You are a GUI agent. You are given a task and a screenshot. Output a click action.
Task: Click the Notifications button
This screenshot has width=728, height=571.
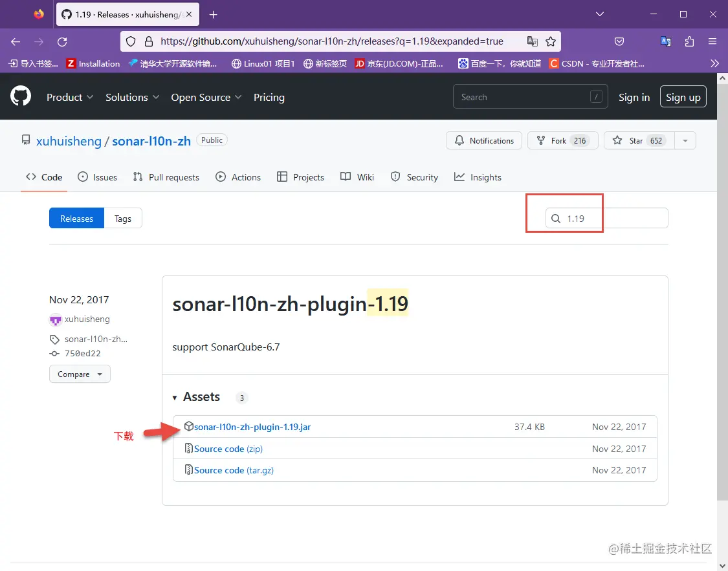point(484,140)
